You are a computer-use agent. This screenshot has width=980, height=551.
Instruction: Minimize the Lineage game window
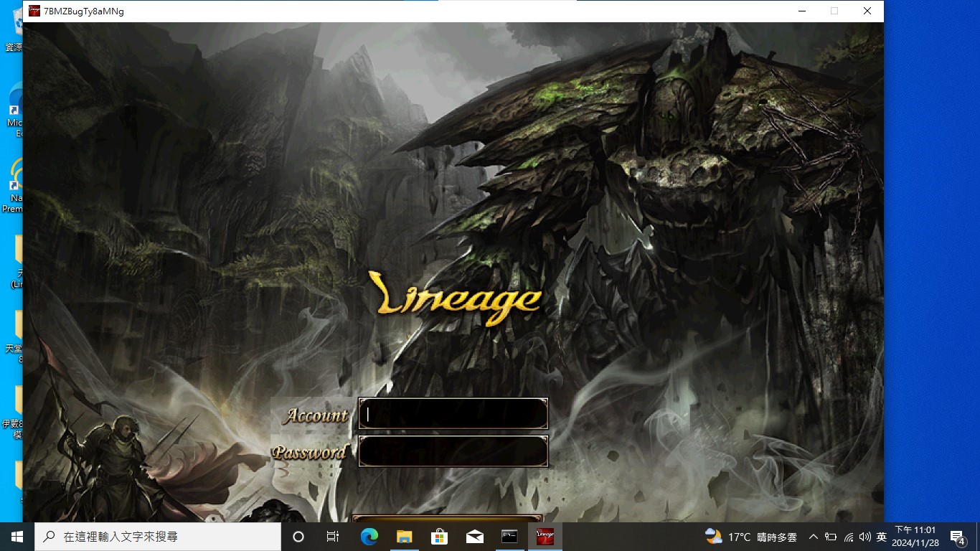(x=801, y=11)
